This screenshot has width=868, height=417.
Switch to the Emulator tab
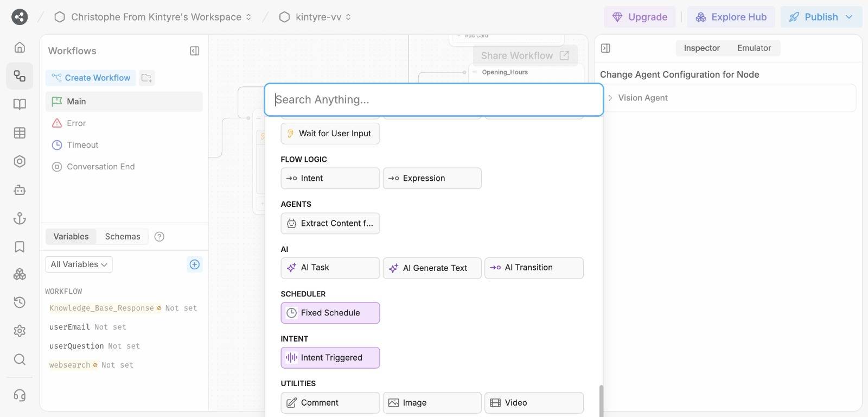tap(754, 48)
